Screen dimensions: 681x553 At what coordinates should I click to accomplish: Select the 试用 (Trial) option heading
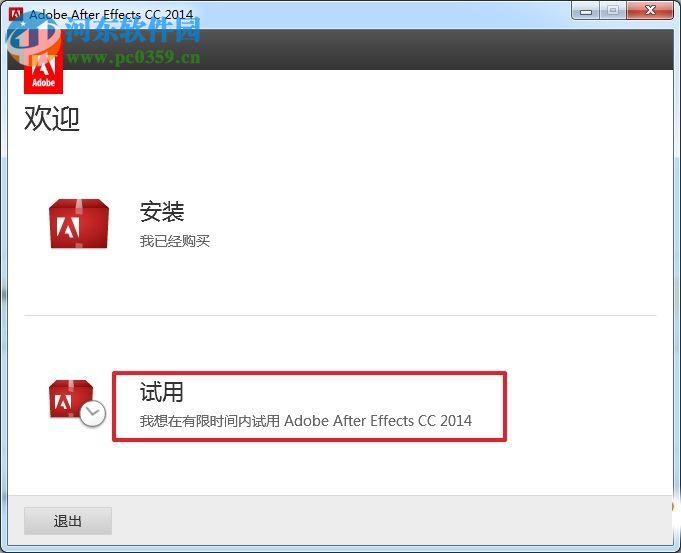click(x=162, y=392)
